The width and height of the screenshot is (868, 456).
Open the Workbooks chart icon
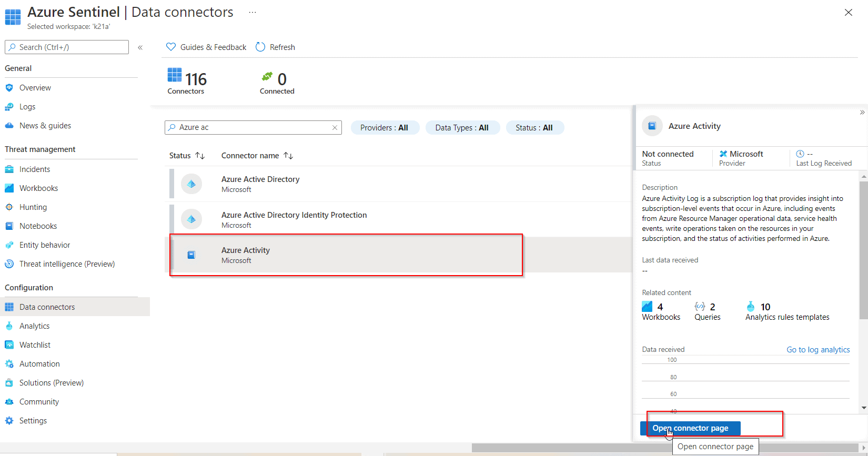[x=9, y=188]
